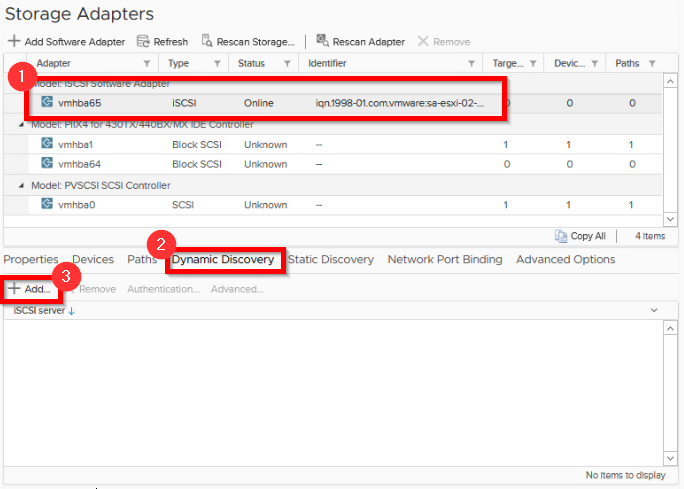Click the vmhba1 adapter icon

pyautogui.click(x=47, y=144)
